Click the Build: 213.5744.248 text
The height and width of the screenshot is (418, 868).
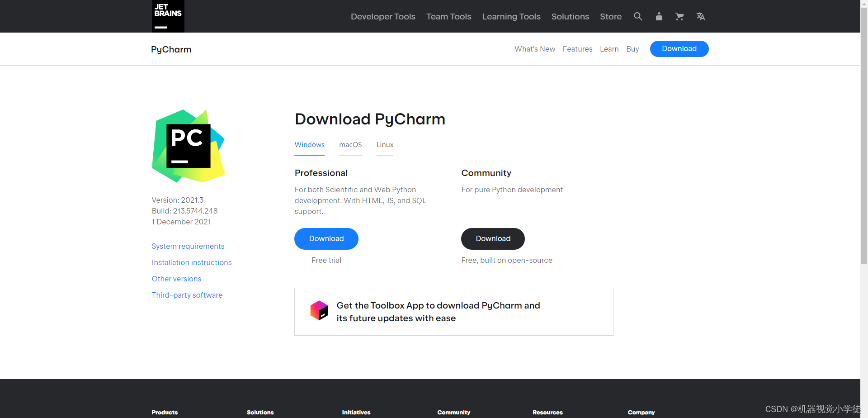(x=184, y=211)
